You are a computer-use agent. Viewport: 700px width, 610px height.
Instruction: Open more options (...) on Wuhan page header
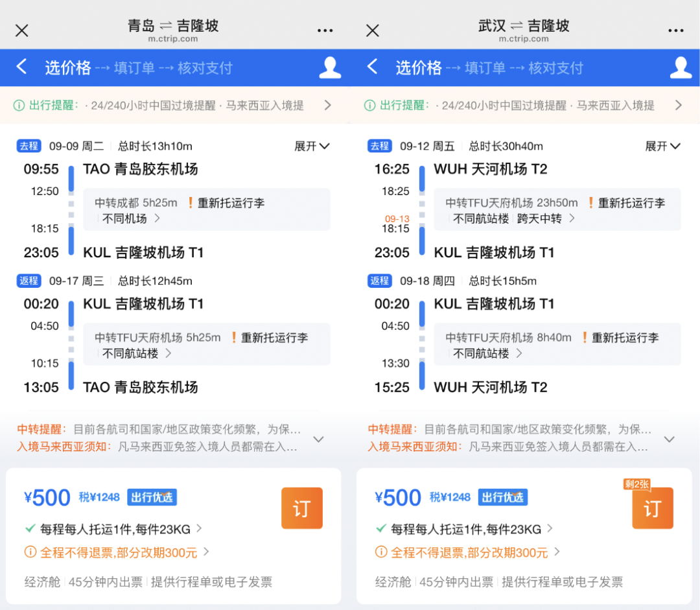point(676,30)
